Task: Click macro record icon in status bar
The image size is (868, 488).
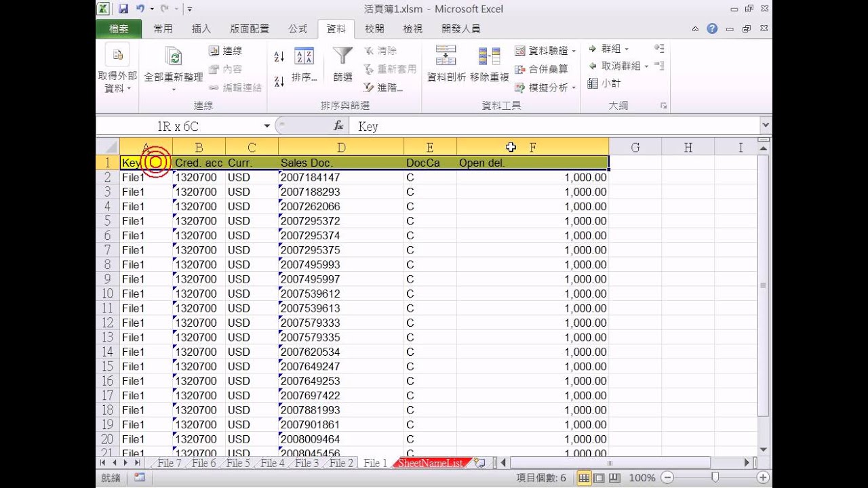Action: 139,477
